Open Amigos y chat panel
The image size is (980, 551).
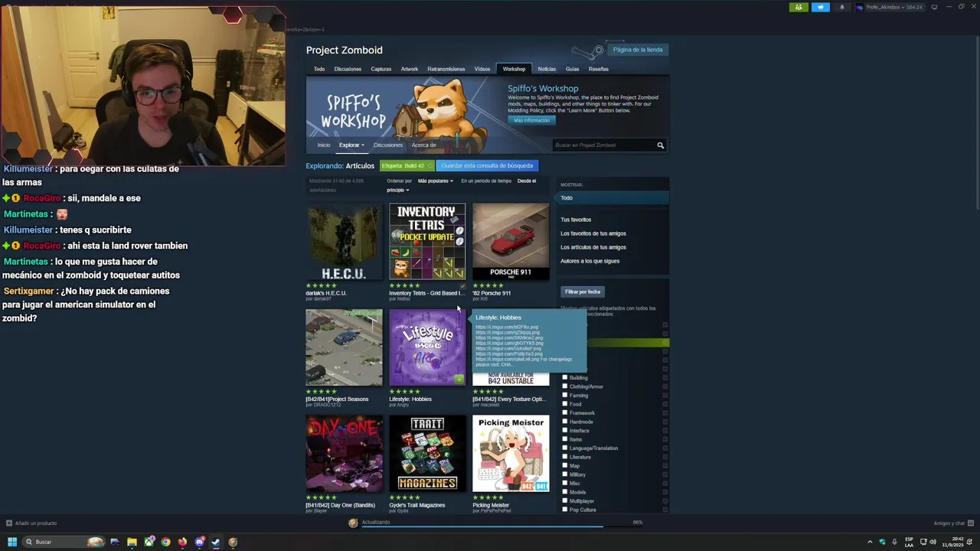point(952,523)
